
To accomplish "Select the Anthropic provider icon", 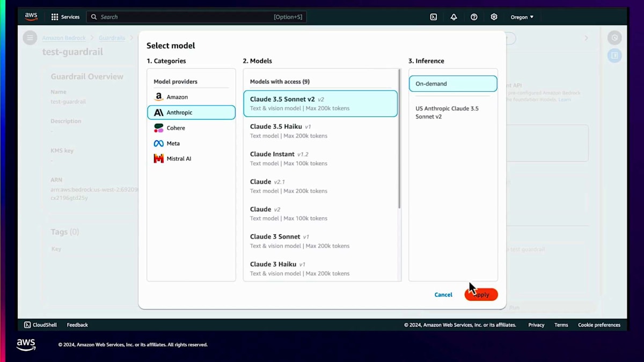I will (159, 113).
